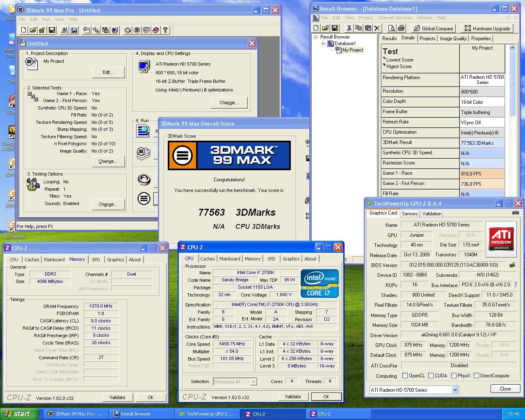This screenshot has height=420, width=525.
Task: Open the Processor #1 selection dropdown in CPU-Z
Action: (x=253, y=382)
